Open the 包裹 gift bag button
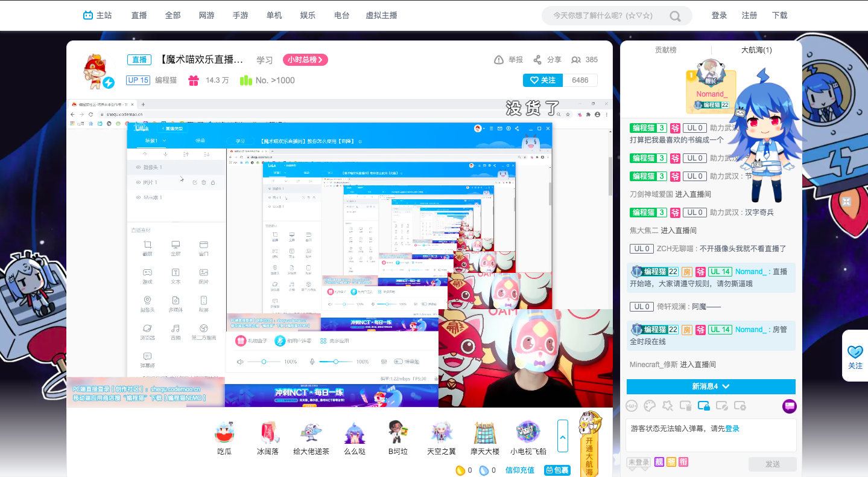 pyautogui.click(x=557, y=470)
